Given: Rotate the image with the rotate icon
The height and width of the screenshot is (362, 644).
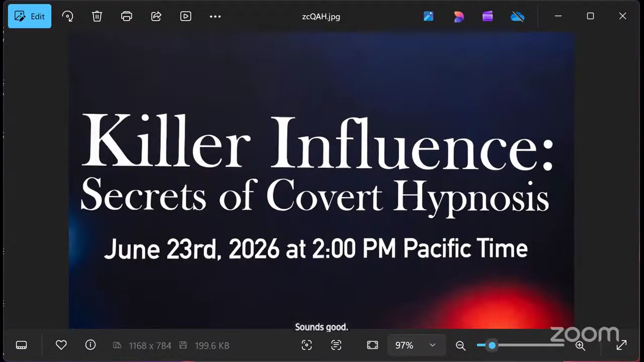Looking at the screenshot, I should pyautogui.click(x=67, y=16).
